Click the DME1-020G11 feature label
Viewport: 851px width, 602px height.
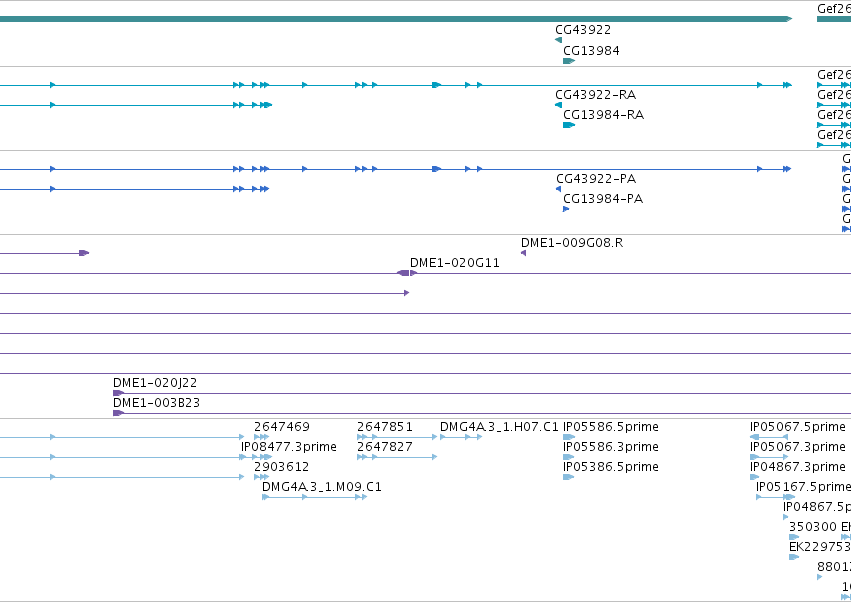pos(455,263)
